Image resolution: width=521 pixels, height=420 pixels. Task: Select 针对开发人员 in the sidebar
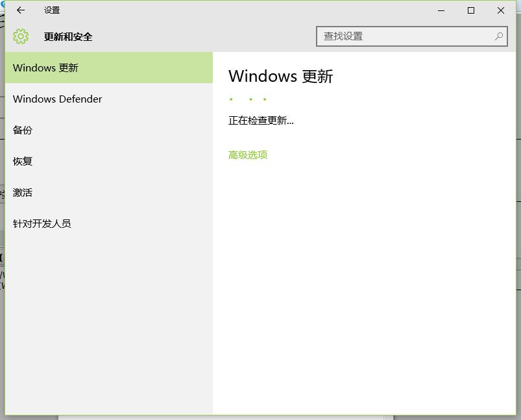42,223
